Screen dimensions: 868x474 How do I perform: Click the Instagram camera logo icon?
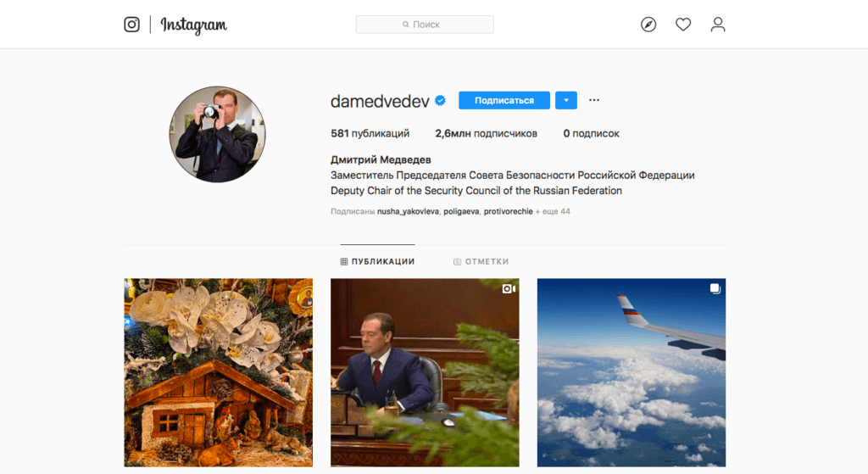pyautogui.click(x=131, y=25)
